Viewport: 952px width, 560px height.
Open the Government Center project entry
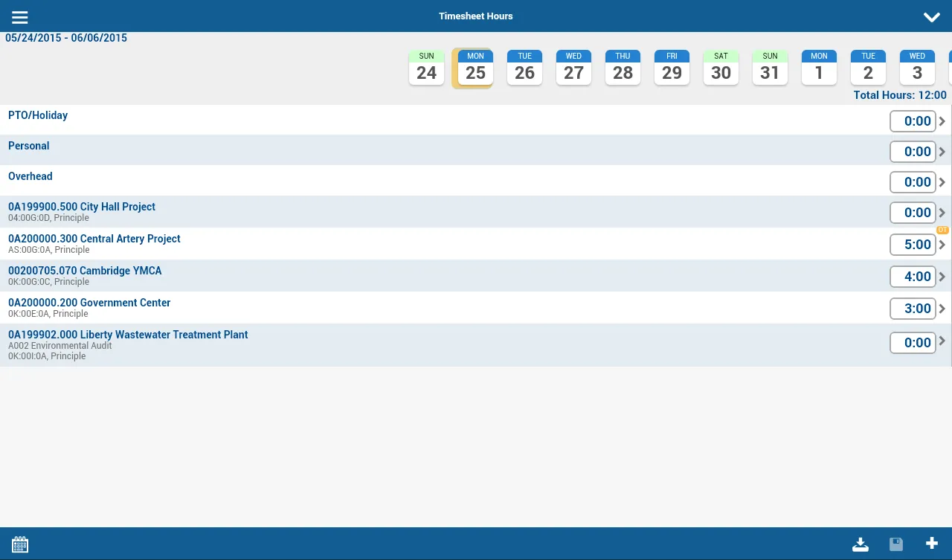89,303
